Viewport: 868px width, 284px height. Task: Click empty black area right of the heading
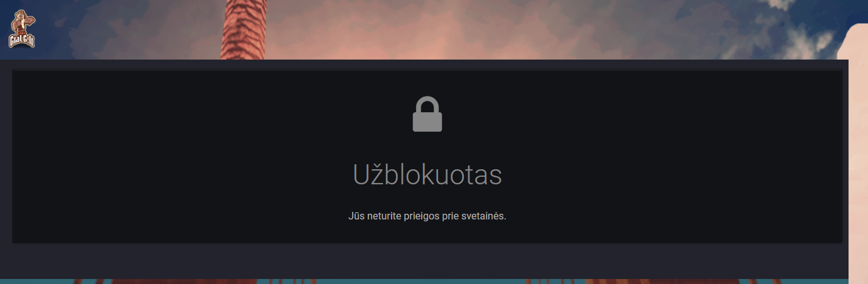point(672,175)
